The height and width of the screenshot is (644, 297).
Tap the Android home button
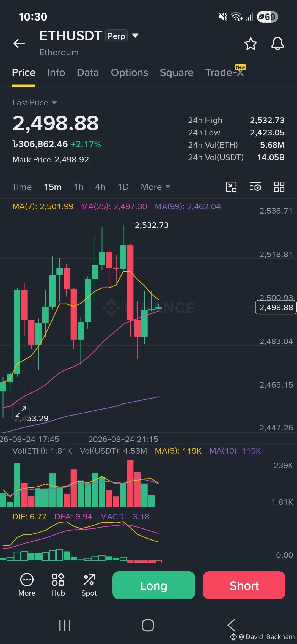click(x=148, y=625)
